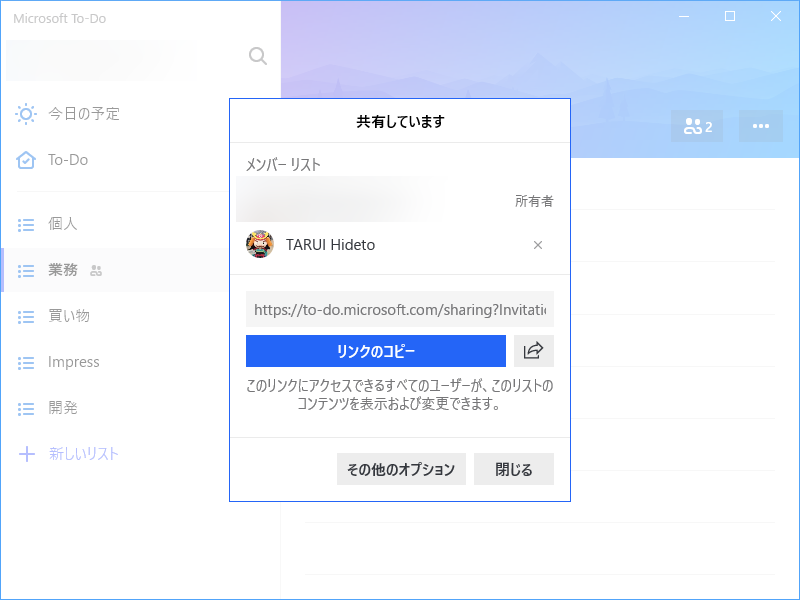
Task: Select the 個人 list icon
Action: [27, 224]
